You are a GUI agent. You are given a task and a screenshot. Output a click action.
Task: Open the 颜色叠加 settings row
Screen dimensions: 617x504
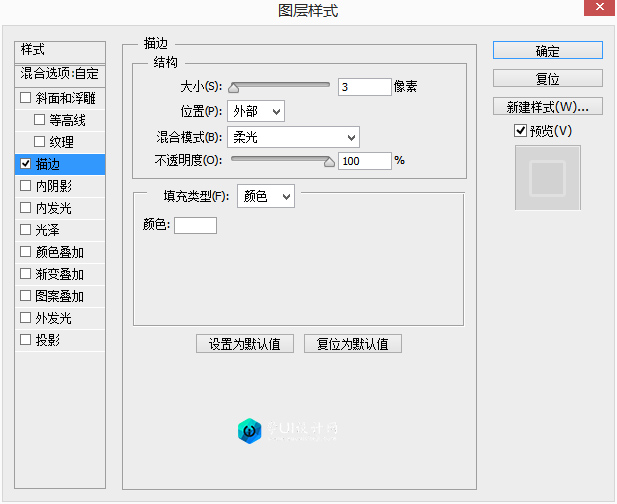point(59,252)
